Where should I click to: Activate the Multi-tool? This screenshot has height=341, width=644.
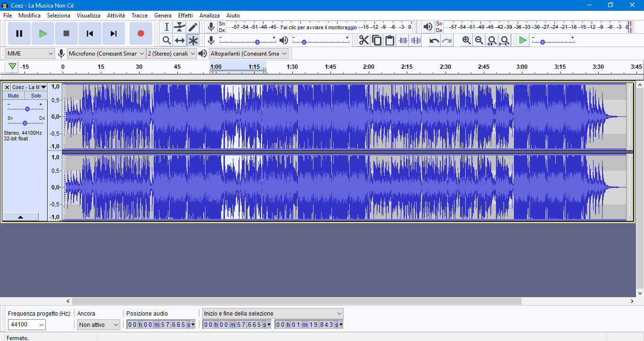(x=193, y=41)
